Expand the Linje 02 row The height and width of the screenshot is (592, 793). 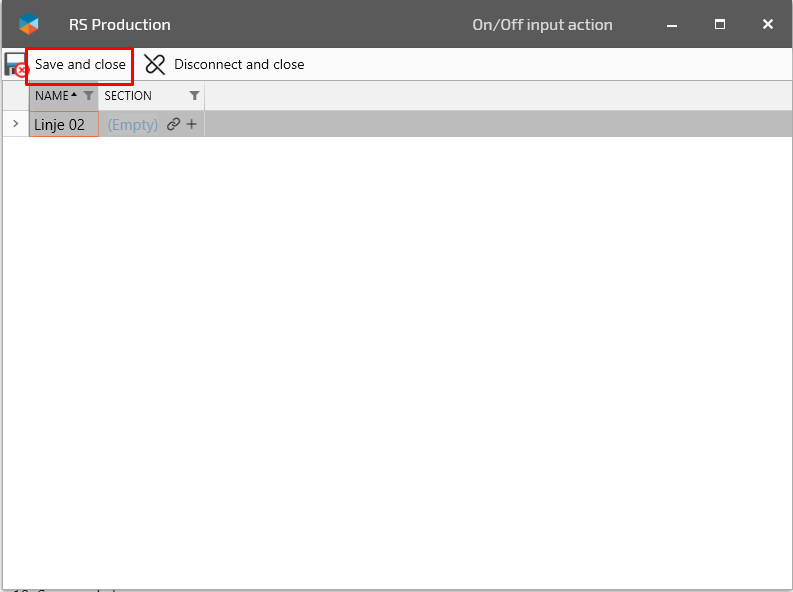(x=15, y=124)
